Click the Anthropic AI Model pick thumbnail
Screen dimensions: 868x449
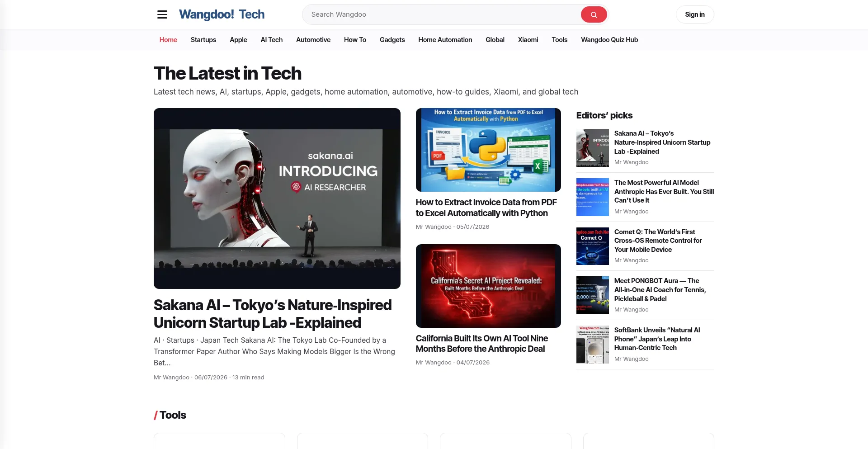[x=593, y=197]
